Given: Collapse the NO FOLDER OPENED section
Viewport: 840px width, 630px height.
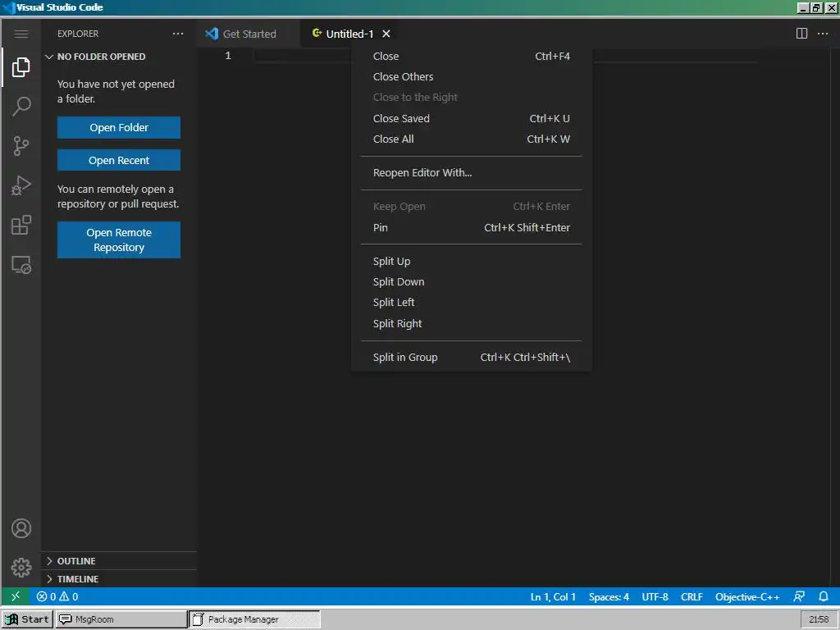Looking at the screenshot, I should 118,57.
